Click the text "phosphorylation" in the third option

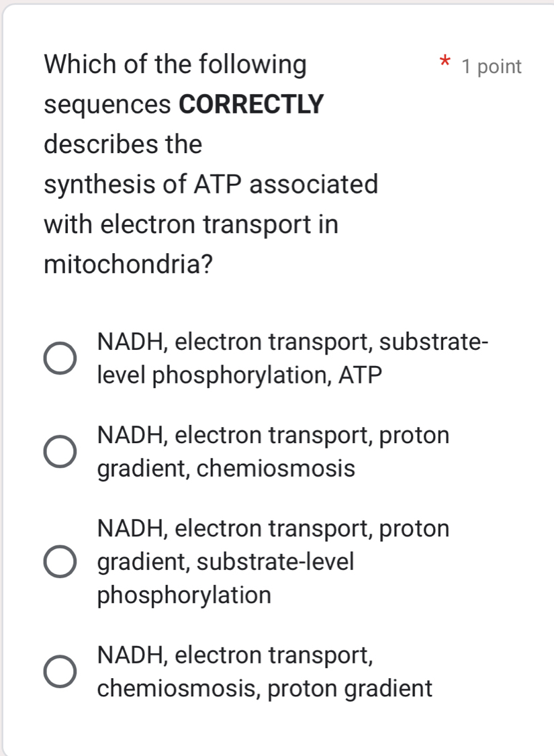[x=184, y=596]
